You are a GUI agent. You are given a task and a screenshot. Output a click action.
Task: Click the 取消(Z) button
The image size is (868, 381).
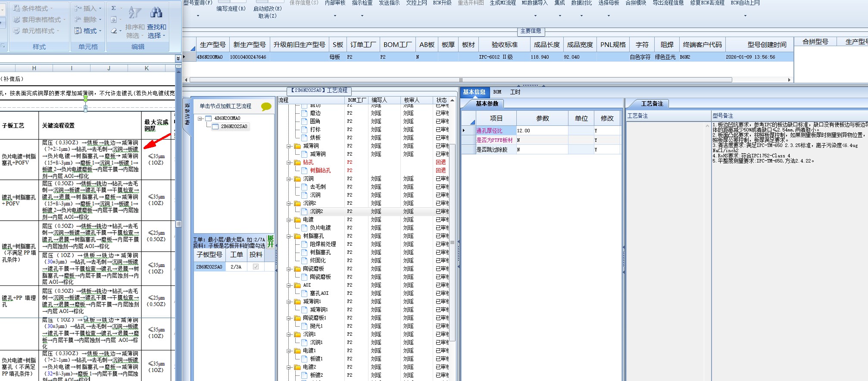coord(267,16)
